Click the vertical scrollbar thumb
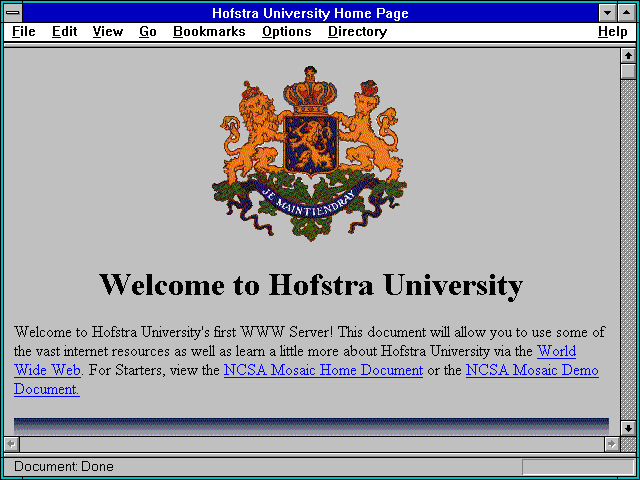The image size is (640, 480). click(x=628, y=71)
